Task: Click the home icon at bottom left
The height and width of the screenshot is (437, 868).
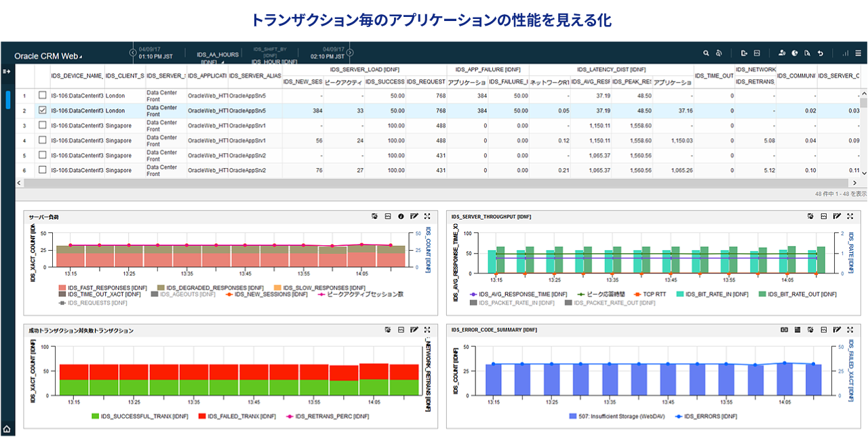Action: tap(7, 429)
